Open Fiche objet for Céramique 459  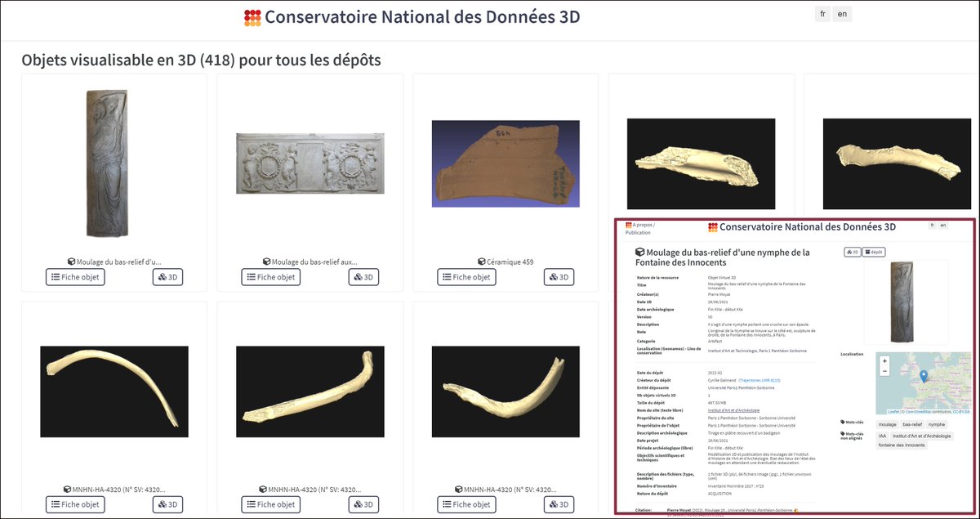pos(466,277)
